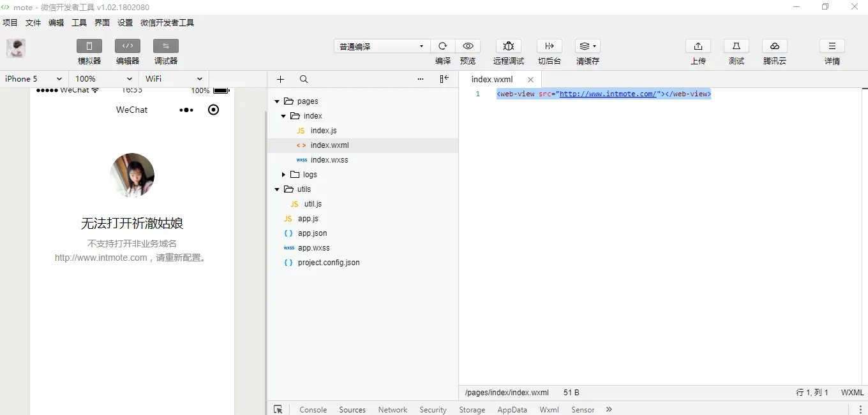Close the index.wxml editor tab

tap(530, 80)
